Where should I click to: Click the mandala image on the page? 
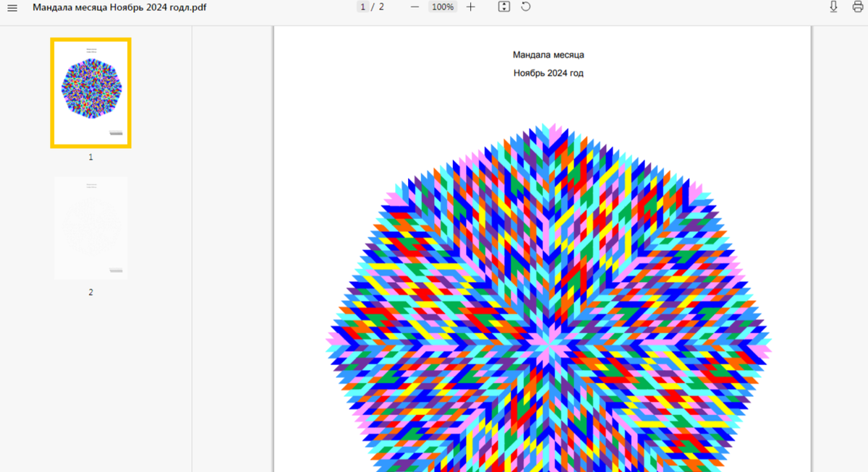[548, 298]
